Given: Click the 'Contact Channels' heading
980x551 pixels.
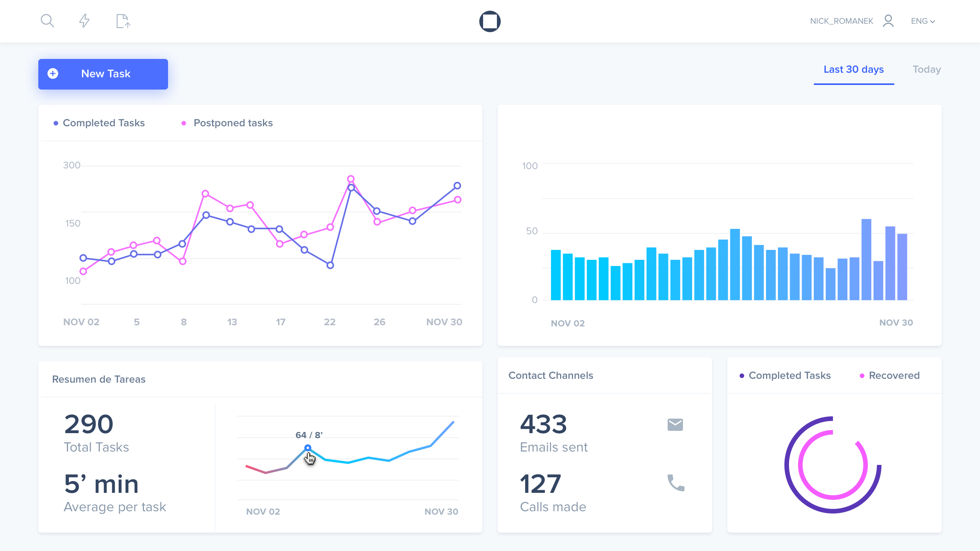Looking at the screenshot, I should coord(551,375).
